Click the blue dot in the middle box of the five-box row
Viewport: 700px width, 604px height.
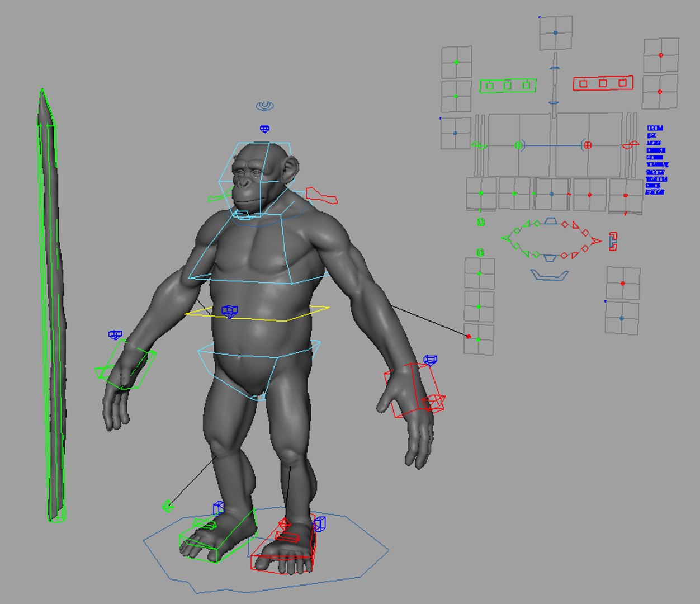click(551, 195)
